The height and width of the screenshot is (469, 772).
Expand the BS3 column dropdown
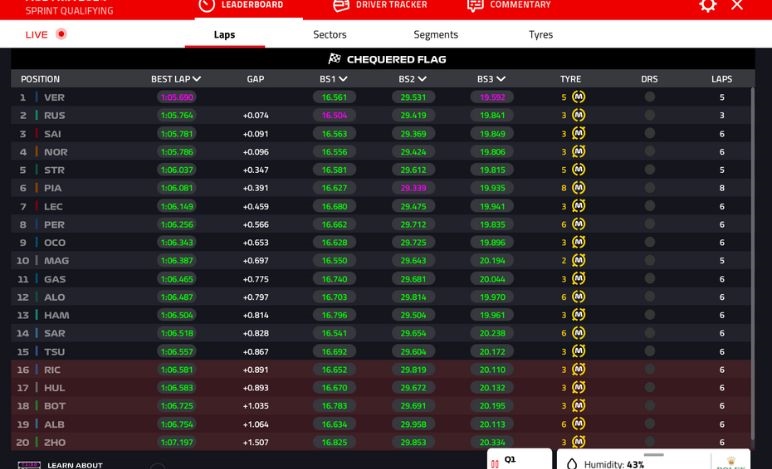(x=500, y=79)
